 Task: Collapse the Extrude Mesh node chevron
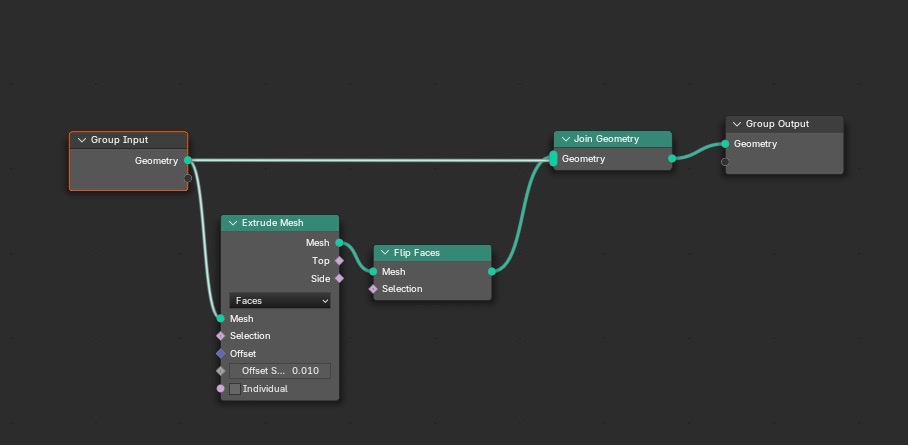tap(233, 223)
